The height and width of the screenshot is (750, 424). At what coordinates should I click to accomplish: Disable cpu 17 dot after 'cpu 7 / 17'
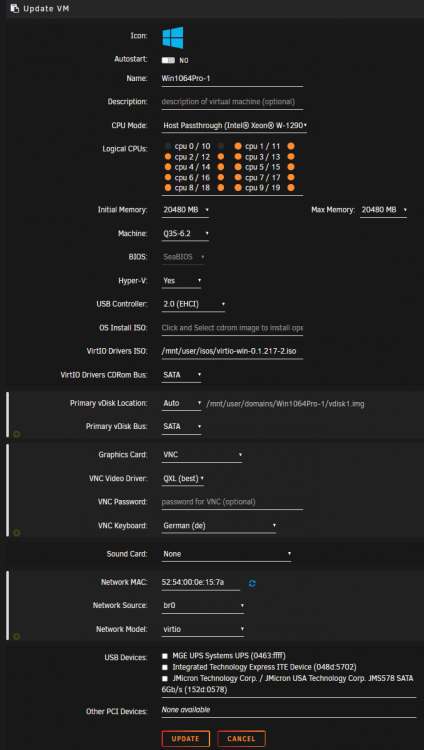coord(291,177)
